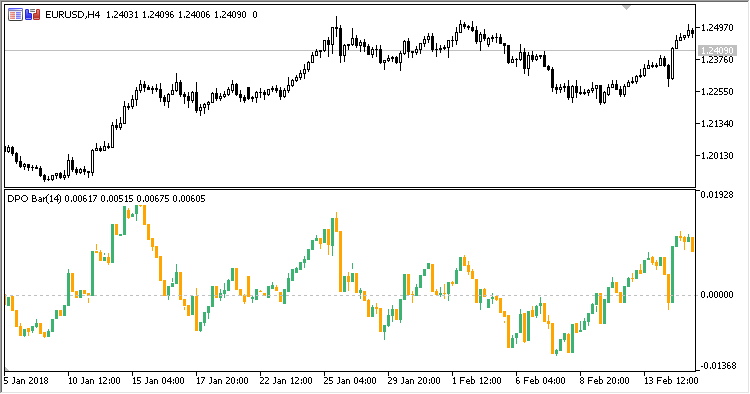
Task: Click the EURUSD,H4 chart title text
Action: (72, 15)
